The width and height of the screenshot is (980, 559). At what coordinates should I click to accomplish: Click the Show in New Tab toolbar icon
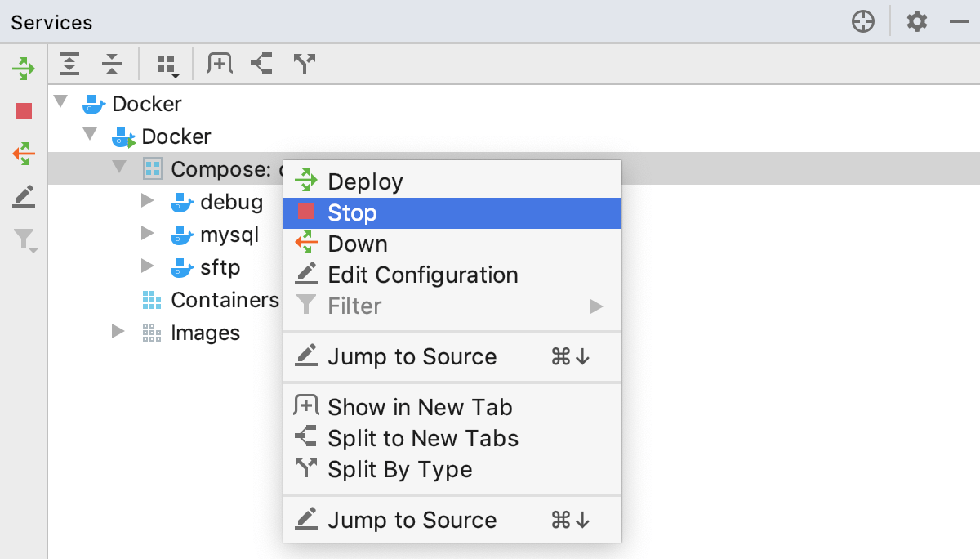click(219, 63)
